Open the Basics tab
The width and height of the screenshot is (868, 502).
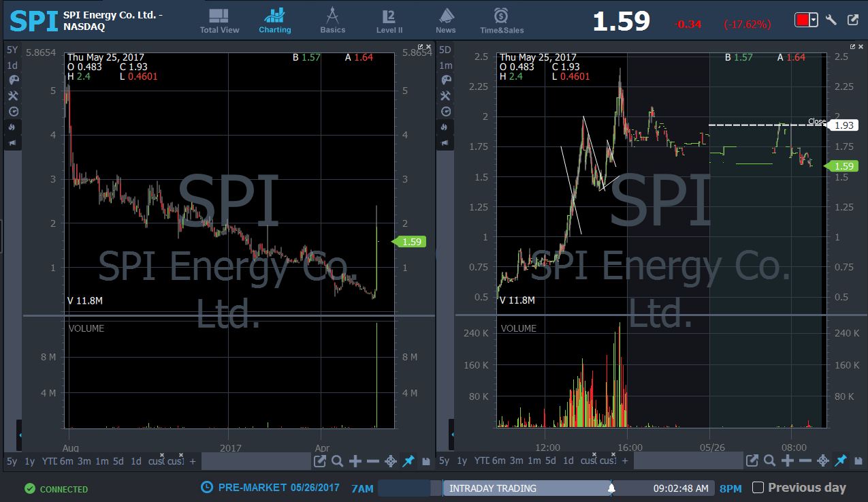(x=333, y=20)
